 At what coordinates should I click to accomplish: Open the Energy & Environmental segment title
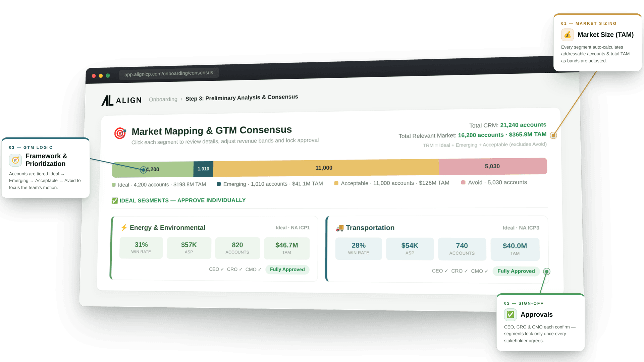(x=167, y=228)
